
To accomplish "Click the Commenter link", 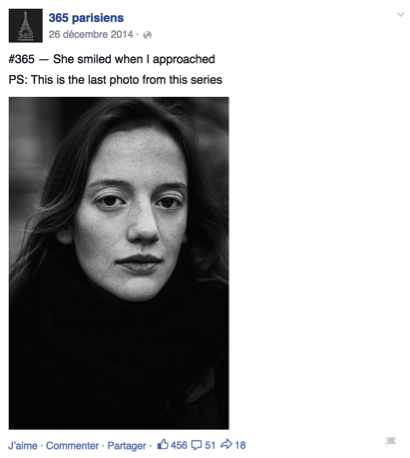I will click(x=72, y=446).
